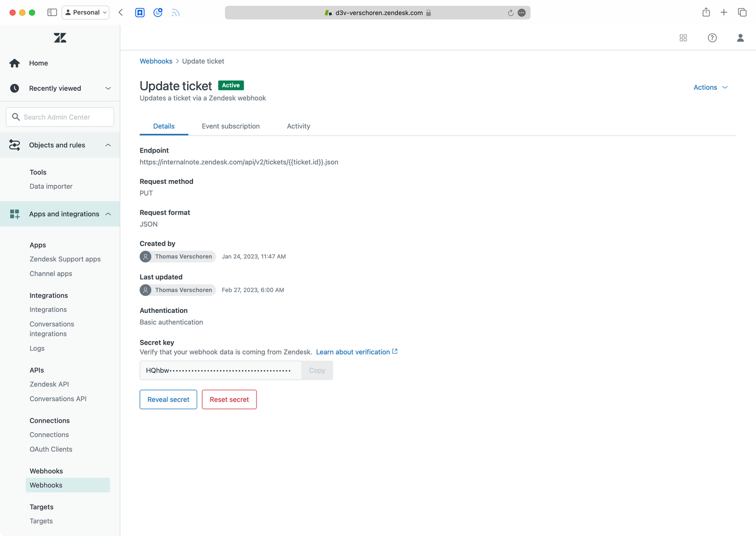Select the Objects and rules icon
The width and height of the screenshot is (756, 536).
14,145
